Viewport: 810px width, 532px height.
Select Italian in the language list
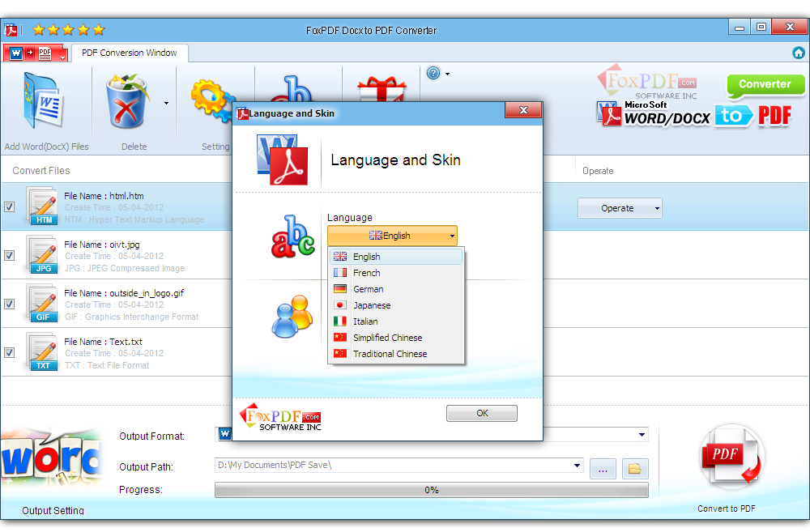coord(396,321)
